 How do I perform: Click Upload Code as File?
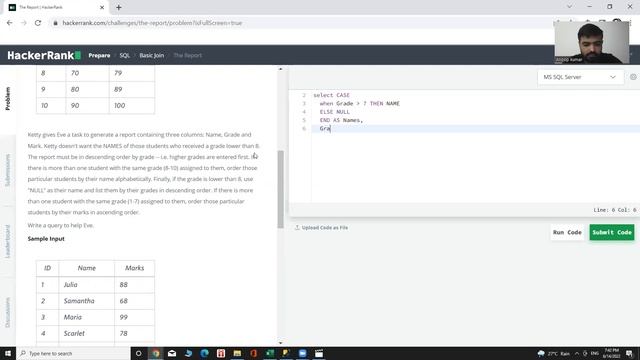pyautogui.click(x=322, y=228)
